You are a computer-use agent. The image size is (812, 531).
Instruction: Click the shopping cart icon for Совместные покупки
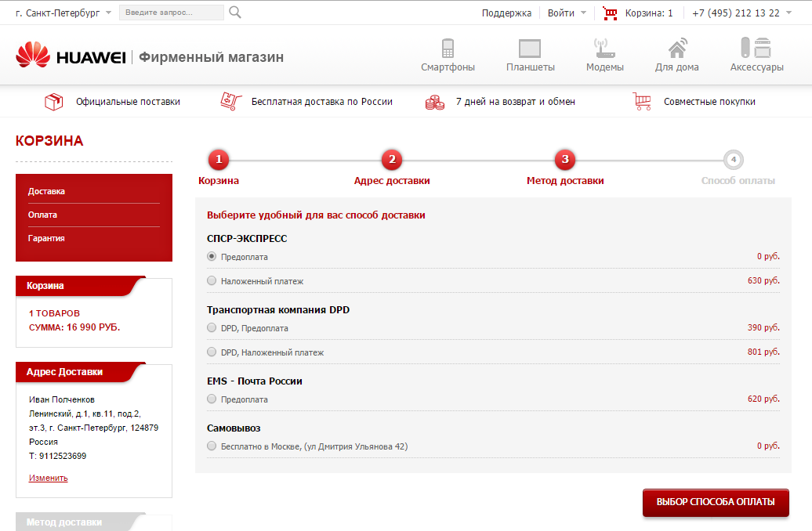[x=642, y=101]
